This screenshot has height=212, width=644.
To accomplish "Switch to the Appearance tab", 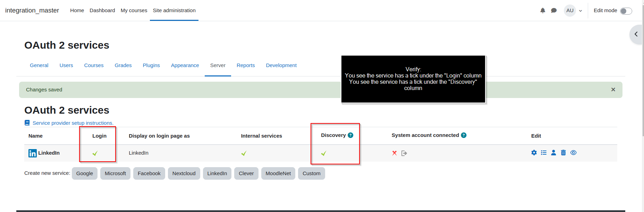I will coord(185,65).
